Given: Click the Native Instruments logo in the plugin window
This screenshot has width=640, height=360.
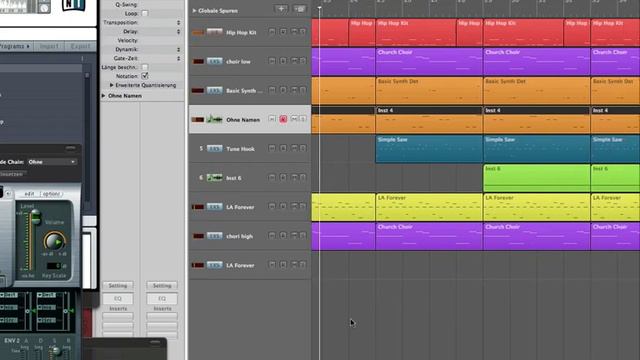Looking at the screenshot, I should click(74, 5).
